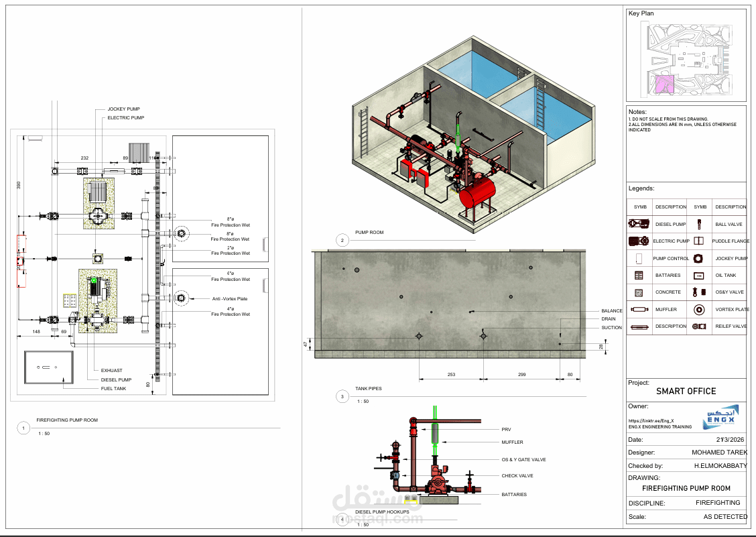Viewport: 756px width, 537px height.
Task: Click the relief valve symbol in the legend
Action: [x=699, y=326]
